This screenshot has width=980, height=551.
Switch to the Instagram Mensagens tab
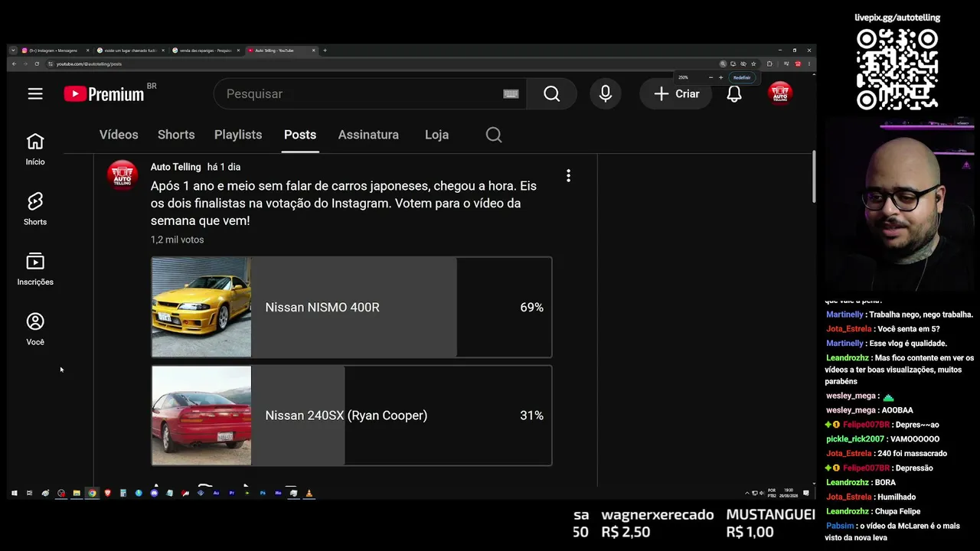pos(54,51)
